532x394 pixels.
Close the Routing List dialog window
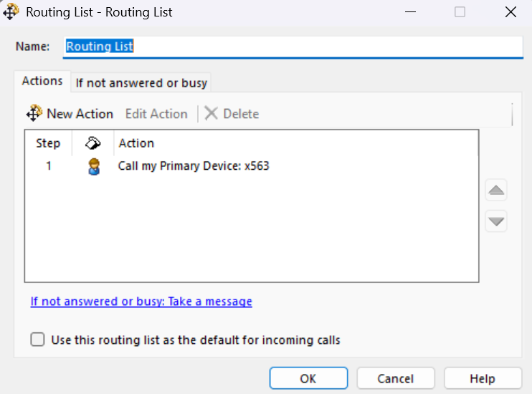(x=510, y=12)
